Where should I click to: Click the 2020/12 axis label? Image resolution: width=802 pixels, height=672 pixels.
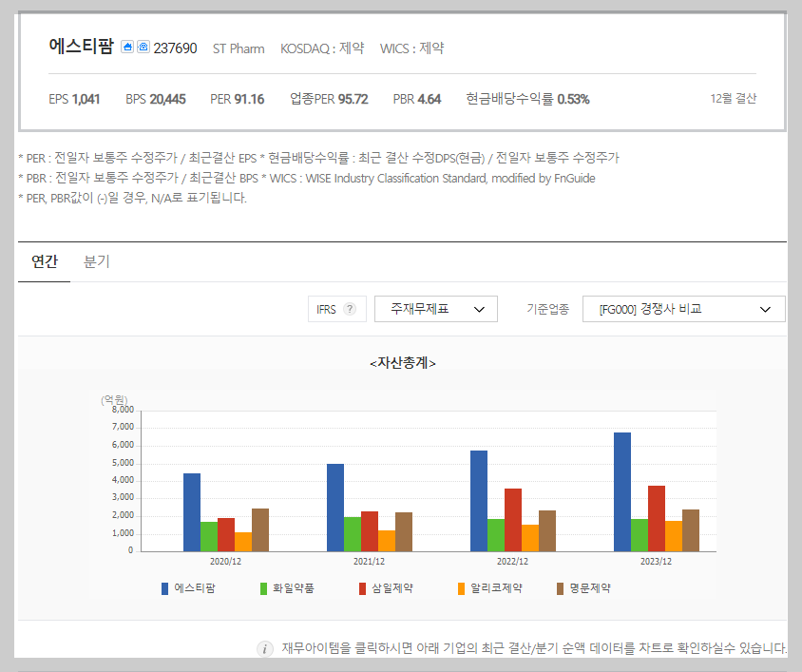click(225, 562)
